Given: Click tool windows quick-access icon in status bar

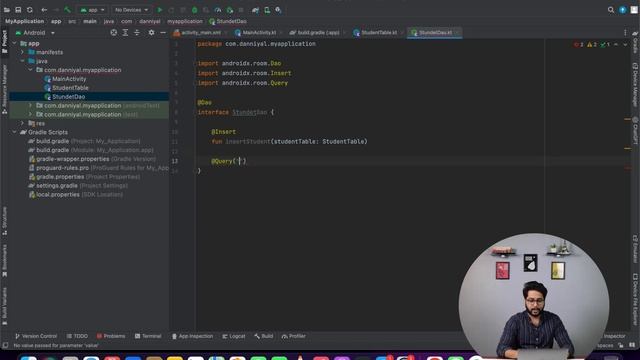Looking at the screenshot, I should pyautogui.click(x=5, y=345).
